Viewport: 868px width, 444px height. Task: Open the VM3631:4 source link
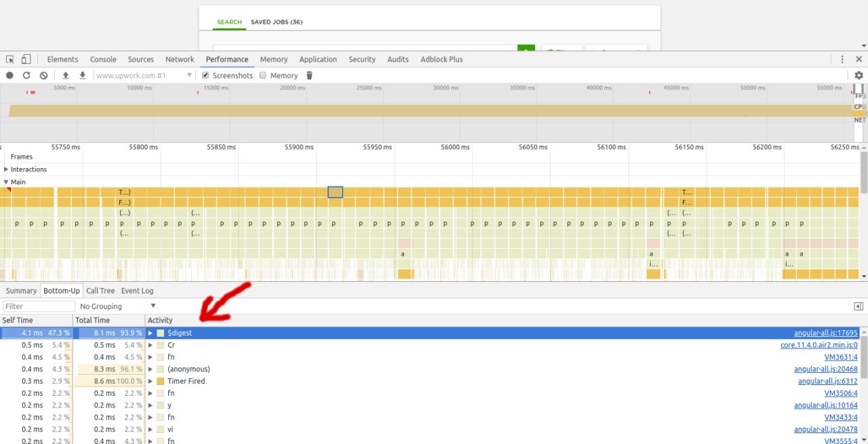pos(841,357)
